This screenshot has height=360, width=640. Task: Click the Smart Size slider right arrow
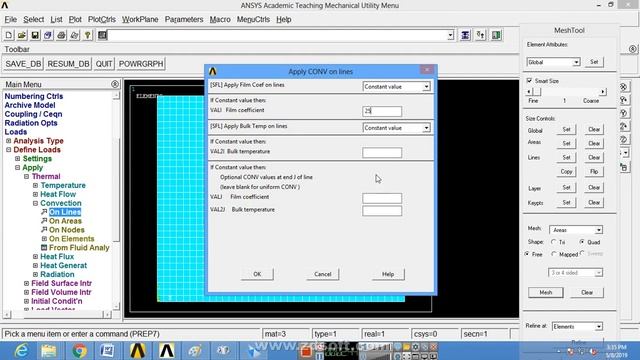tap(603, 91)
